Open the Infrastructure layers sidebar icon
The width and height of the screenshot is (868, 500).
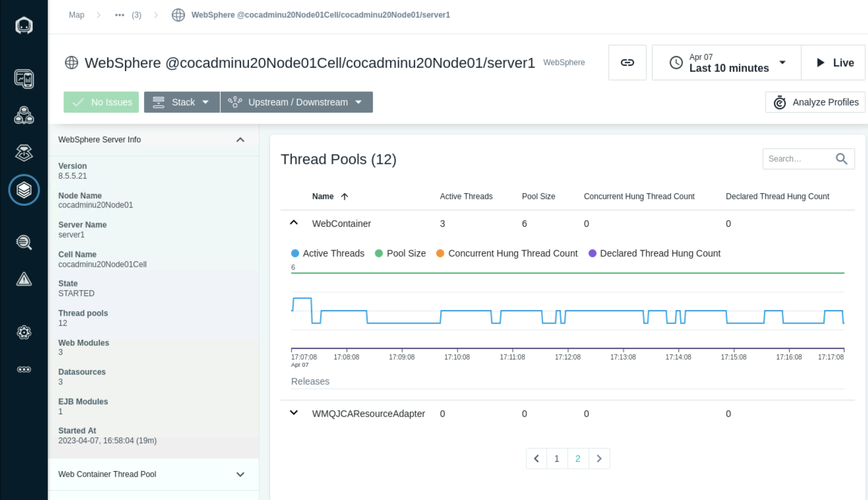tap(24, 190)
